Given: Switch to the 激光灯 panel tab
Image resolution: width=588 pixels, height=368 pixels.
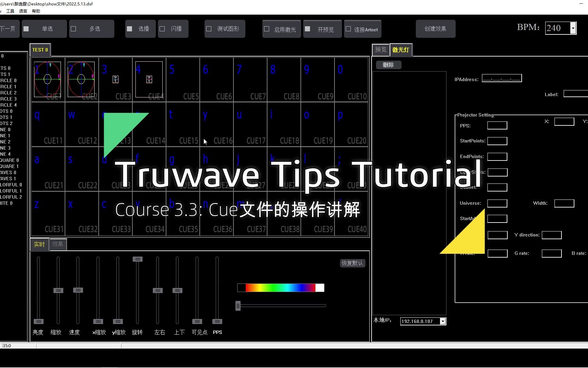Looking at the screenshot, I should click(x=401, y=50).
